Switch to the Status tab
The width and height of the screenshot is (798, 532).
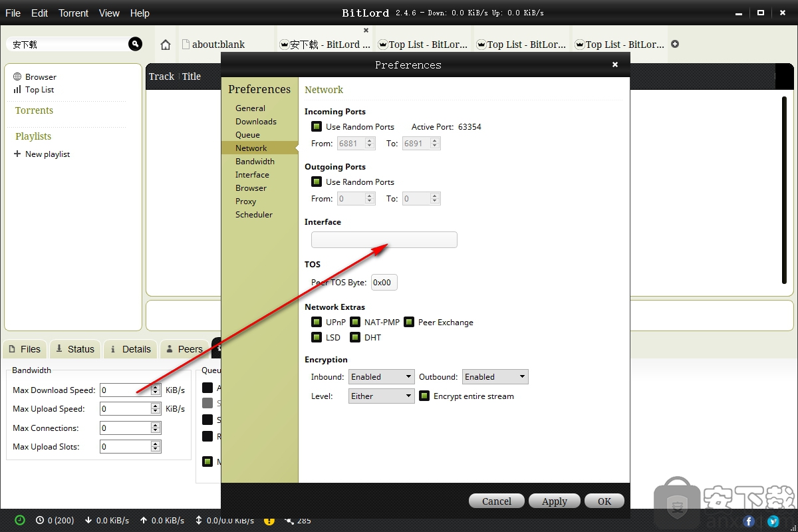(x=74, y=349)
